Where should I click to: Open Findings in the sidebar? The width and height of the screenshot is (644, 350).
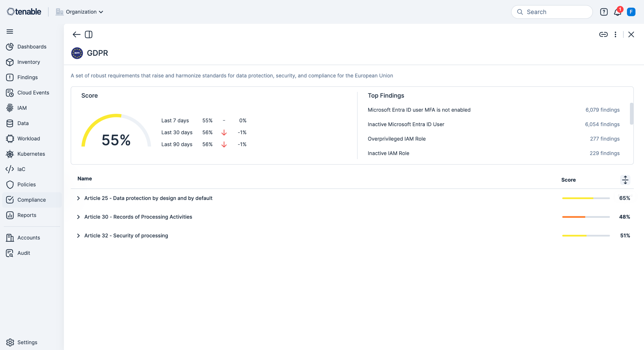[27, 77]
